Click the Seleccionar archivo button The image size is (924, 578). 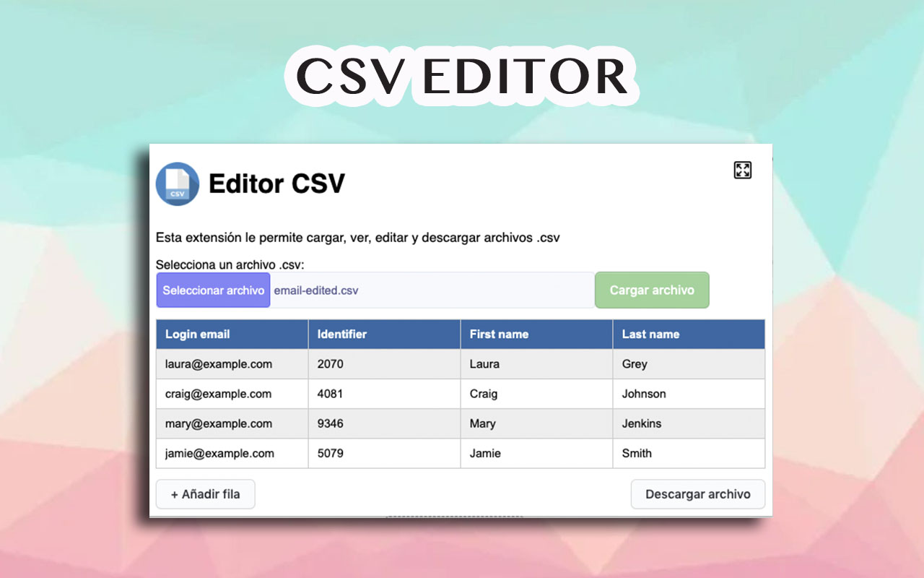(213, 290)
